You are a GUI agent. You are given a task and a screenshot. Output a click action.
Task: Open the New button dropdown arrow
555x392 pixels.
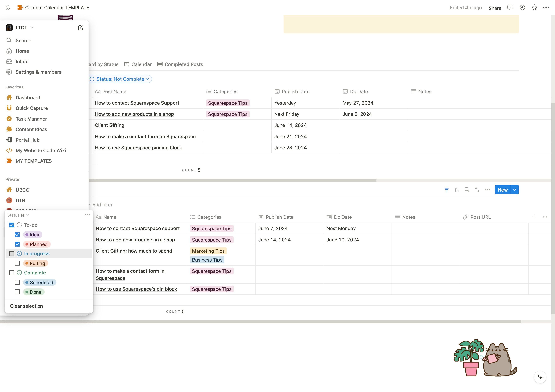[x=515, y=190]
